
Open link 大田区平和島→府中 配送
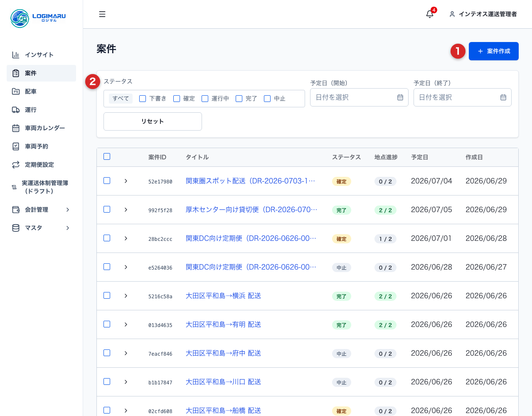(223, 353)
